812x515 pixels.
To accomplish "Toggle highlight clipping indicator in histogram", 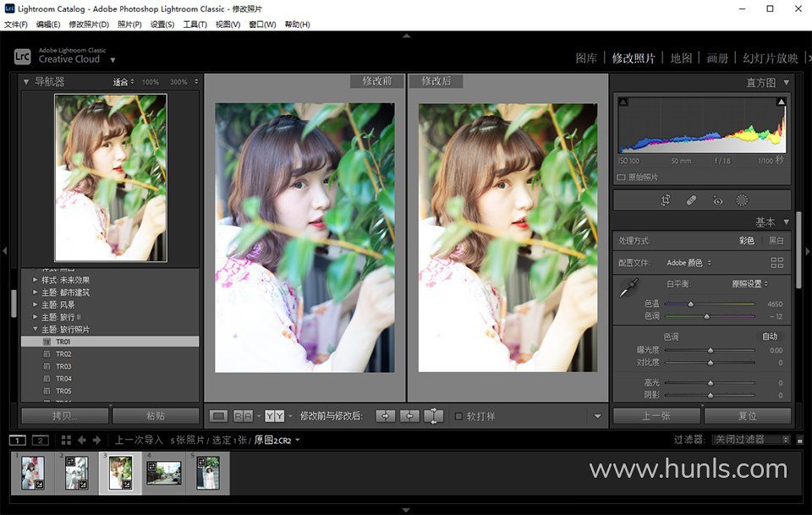I will [781, 102].
